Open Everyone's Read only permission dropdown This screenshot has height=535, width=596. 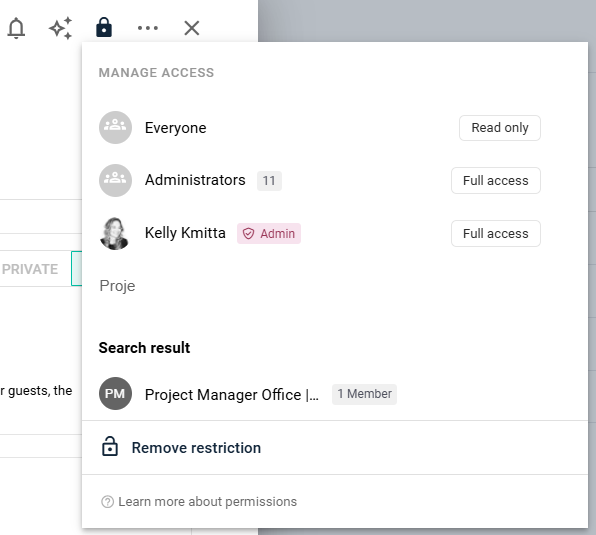point(500,128)
